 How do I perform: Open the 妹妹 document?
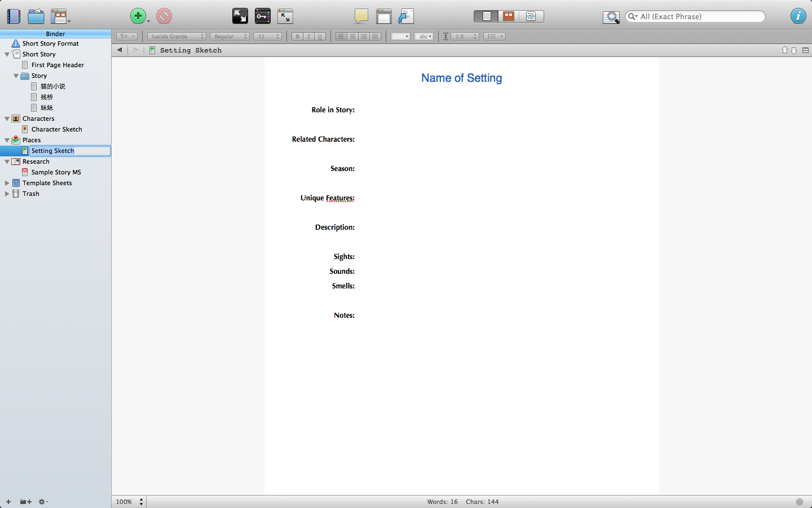[x=47, y=108]
